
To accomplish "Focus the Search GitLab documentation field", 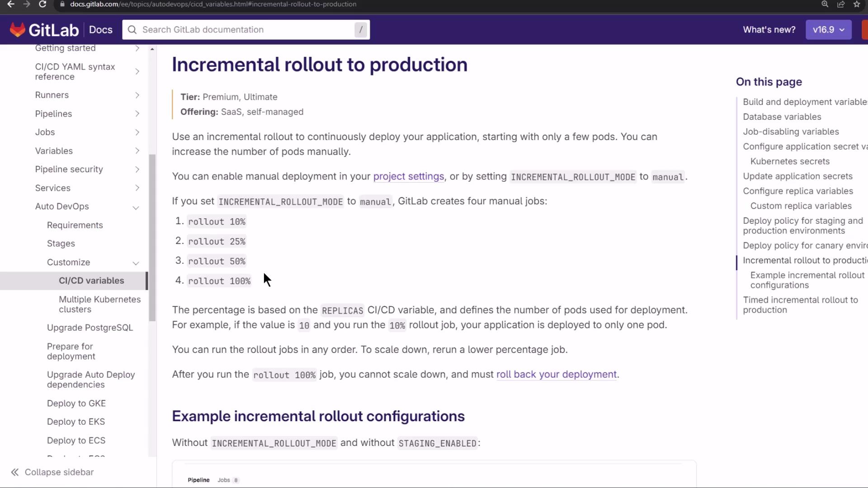I will tap(246, 30).
